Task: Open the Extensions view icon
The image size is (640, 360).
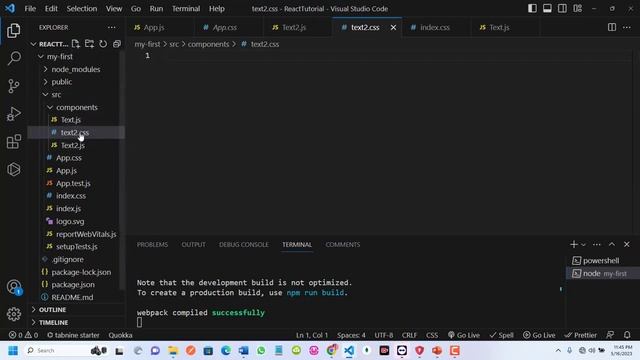Action: click(x=13, y=142)
